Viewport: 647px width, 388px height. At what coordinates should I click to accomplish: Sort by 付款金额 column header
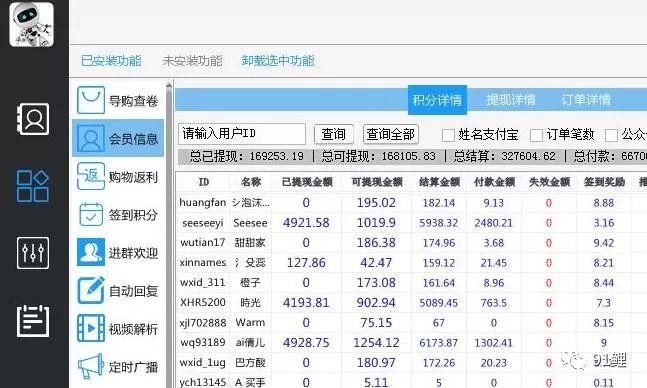pyautogui.click(x=494, y=182)
